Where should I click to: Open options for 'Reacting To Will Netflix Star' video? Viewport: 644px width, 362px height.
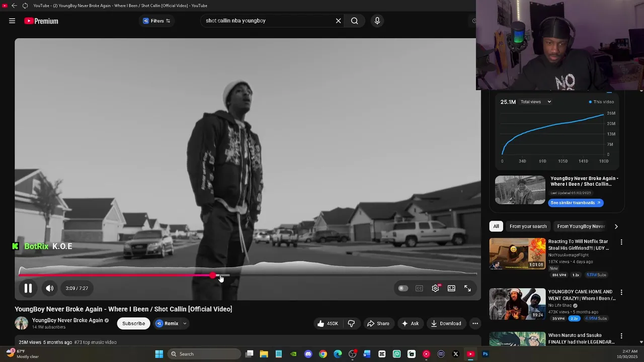tap(621, 242)
